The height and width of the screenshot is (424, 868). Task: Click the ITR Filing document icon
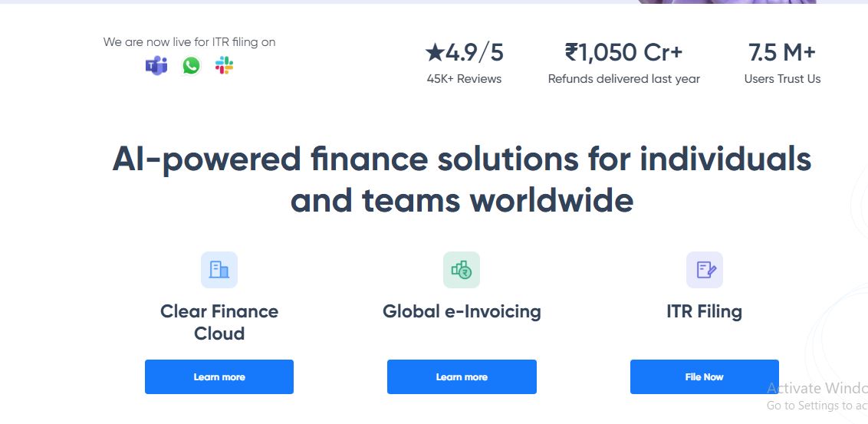pos(705,270)
